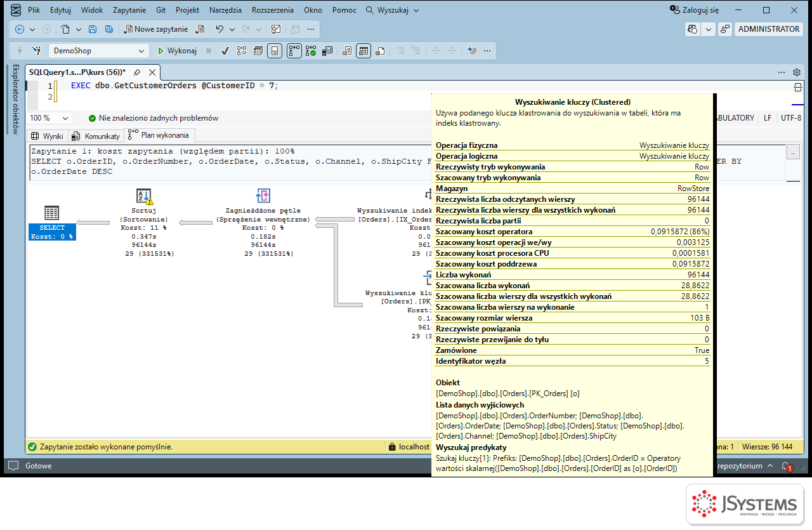Click the Nowe zapytanie button
812x530 pixels.
click(x=156, y=29)
